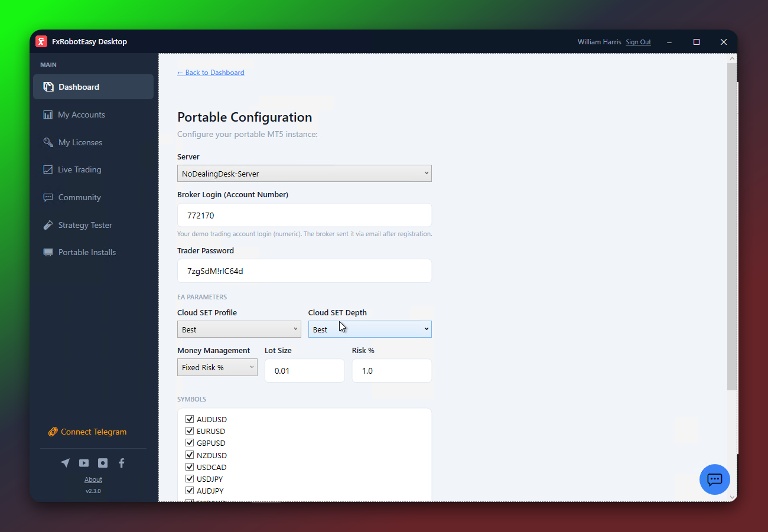Launch the Strategy Tester

(85, 224)
